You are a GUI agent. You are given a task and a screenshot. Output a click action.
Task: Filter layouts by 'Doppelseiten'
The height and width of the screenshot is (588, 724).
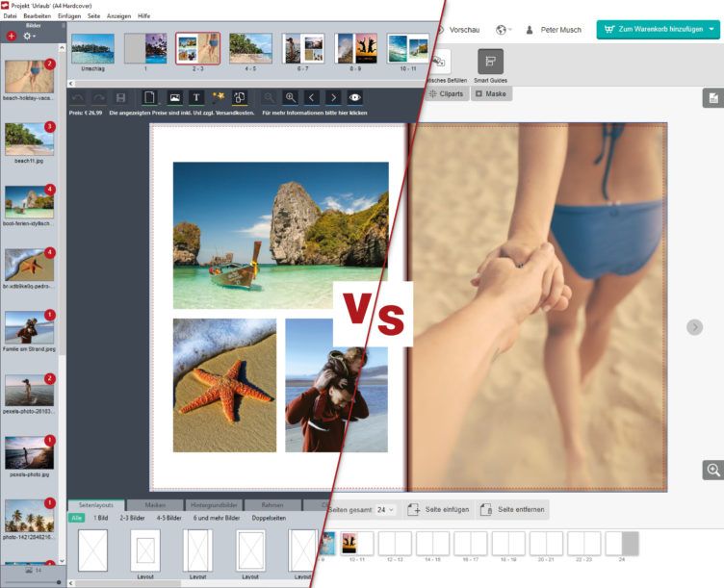coord(269,518)
